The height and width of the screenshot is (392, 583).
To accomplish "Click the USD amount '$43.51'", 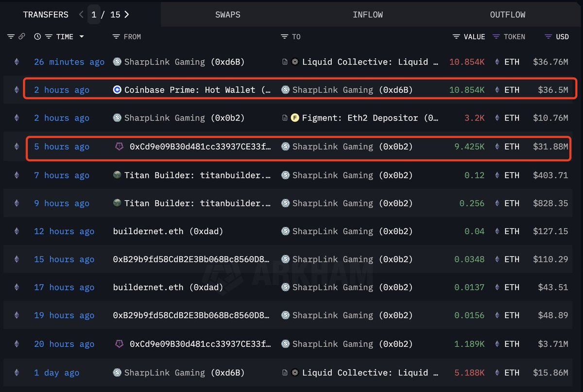I will click(x=553, y=287).
